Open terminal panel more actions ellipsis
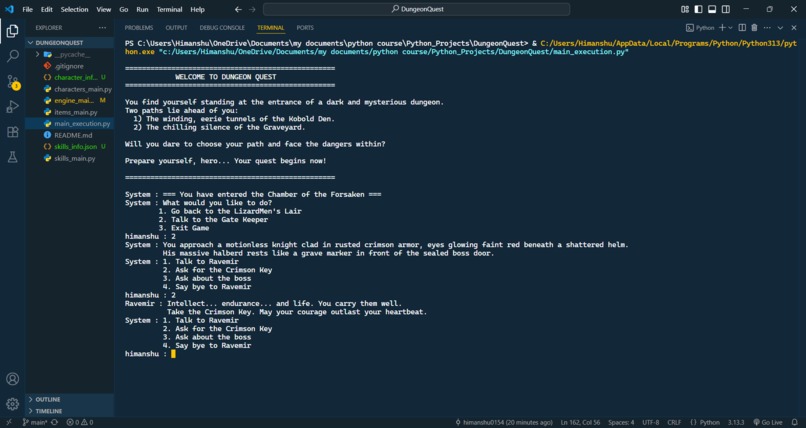 click(x=767, y=28)
